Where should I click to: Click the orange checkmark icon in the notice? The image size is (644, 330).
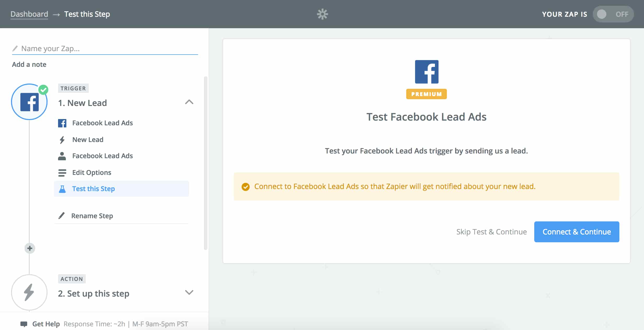(245, 187)
